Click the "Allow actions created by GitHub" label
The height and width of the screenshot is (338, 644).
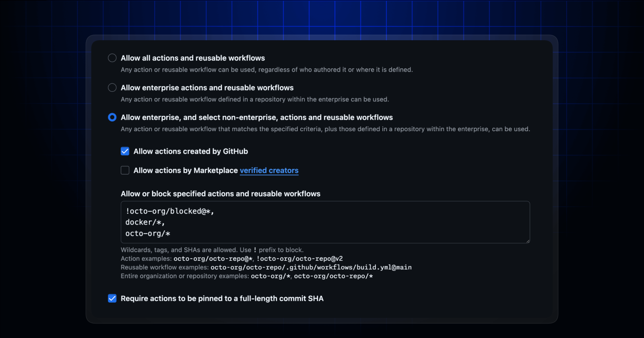[x=190, y=151]
